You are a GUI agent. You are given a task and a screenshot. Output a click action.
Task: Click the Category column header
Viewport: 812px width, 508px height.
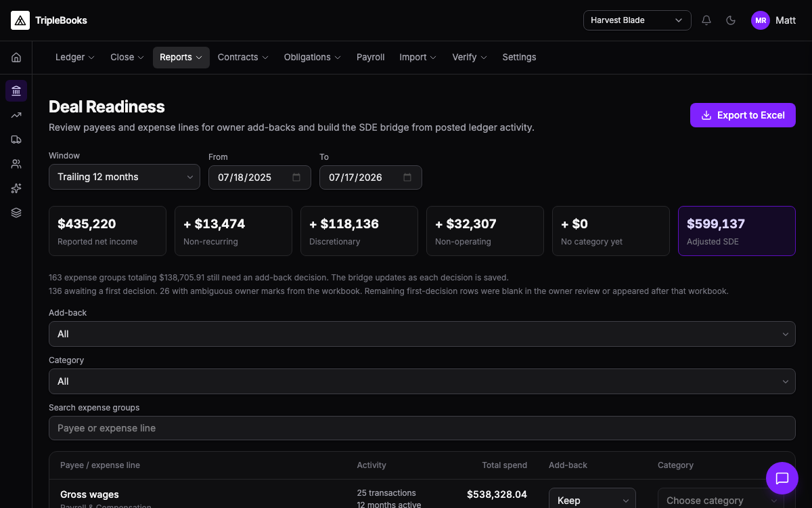tap(675, 465)
